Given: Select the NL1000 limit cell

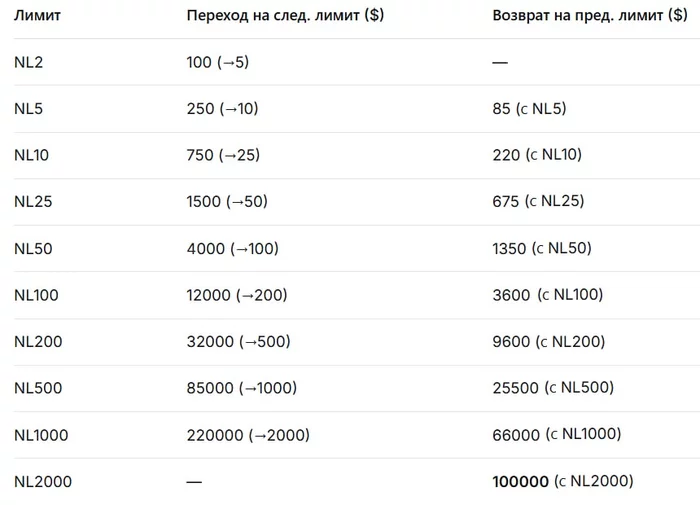Looking at the screenshot, I should point(41,435).
